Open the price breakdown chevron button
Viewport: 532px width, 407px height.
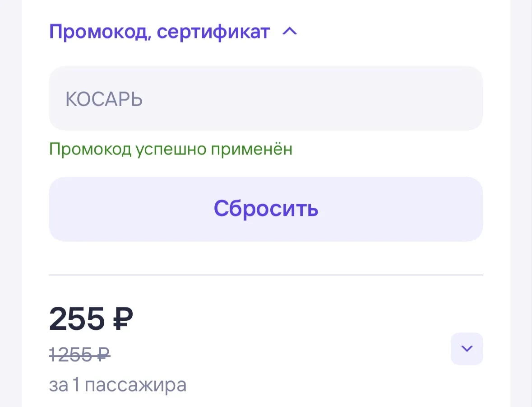[467, 349]
